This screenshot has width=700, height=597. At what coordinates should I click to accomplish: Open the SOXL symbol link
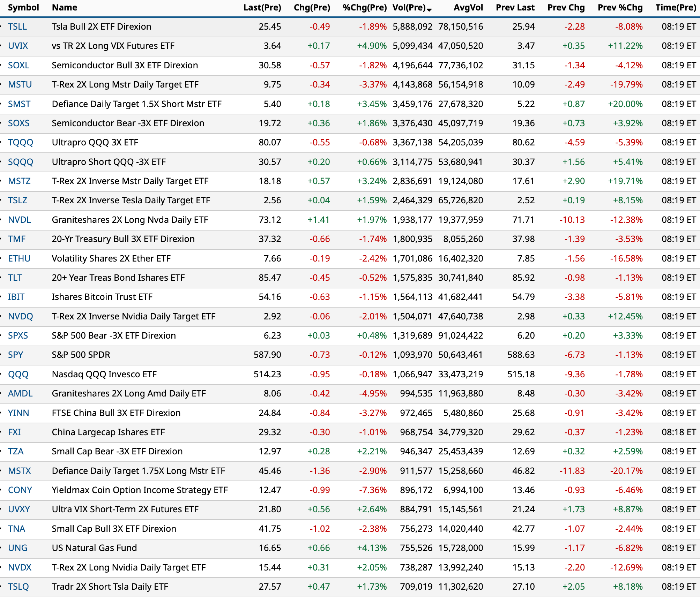[x=19, y=65]
